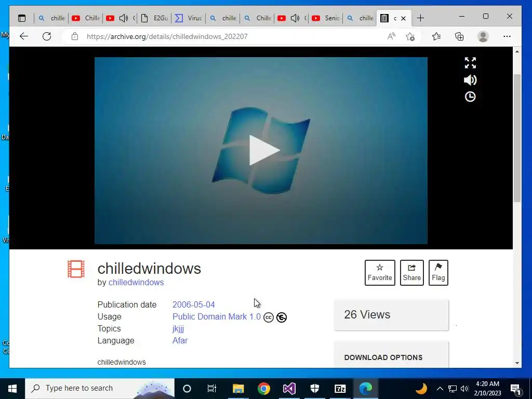Open Task View on taskbar
Image resolution: width=532 pixels, height=399 pixels.
212,389
